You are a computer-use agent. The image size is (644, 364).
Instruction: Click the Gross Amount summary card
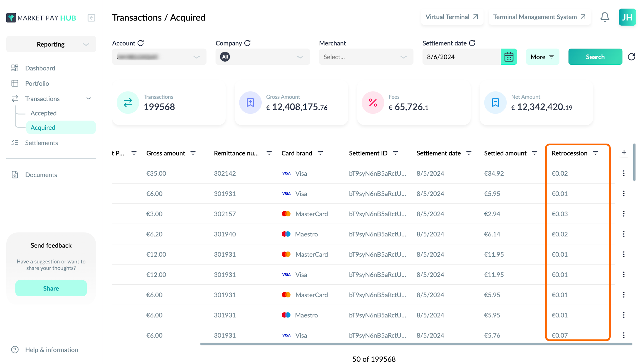click(291, 103)
